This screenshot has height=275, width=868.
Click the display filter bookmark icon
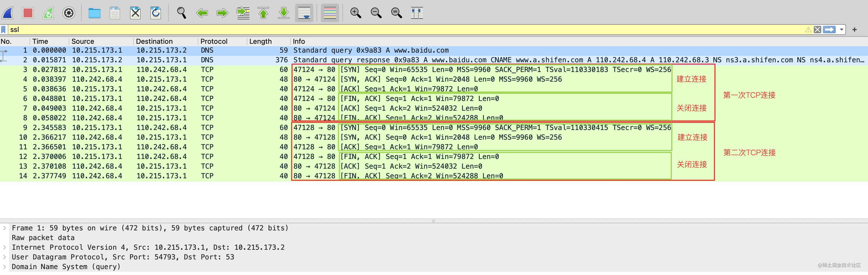pyautogui.click(x=3, y=30)
